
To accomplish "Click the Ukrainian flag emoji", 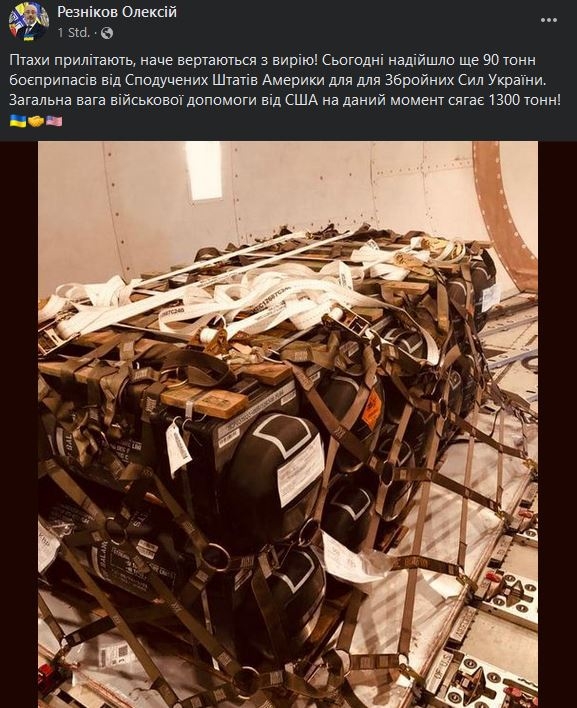I will pos(18,121).
